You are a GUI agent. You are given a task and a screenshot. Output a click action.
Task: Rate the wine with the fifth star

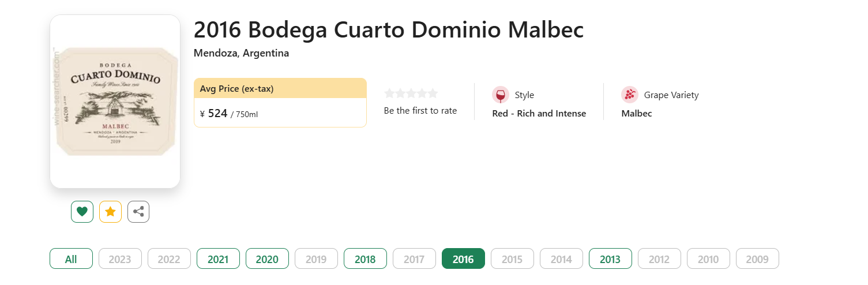pyautogui.click(x=433, y=93)
